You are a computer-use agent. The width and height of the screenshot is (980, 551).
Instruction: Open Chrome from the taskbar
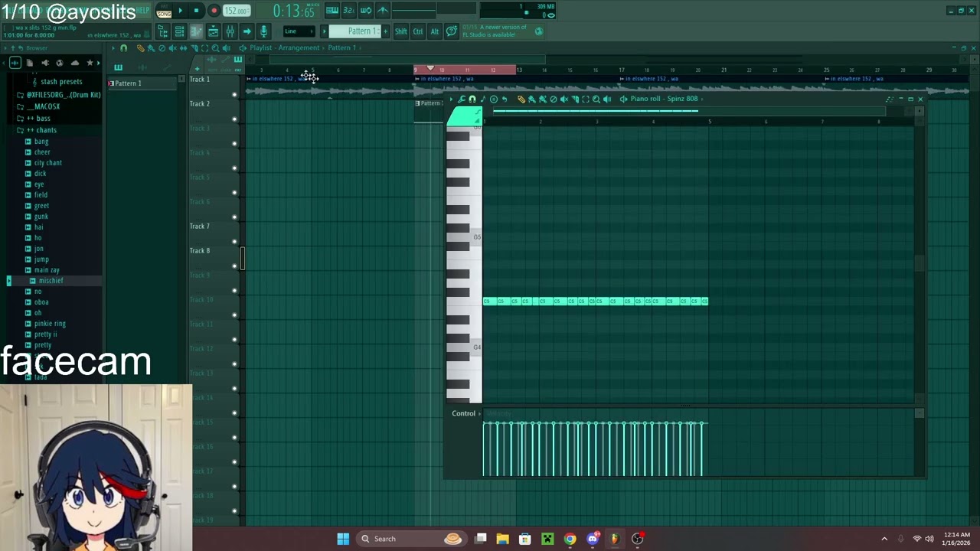click(x=570, y=539)
